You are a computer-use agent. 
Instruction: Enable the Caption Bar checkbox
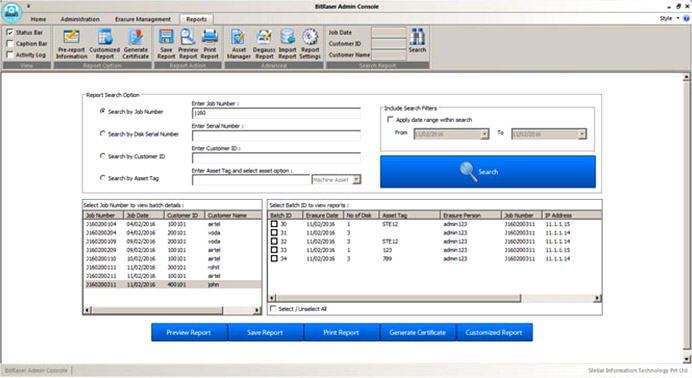click(x=10, y=44)
